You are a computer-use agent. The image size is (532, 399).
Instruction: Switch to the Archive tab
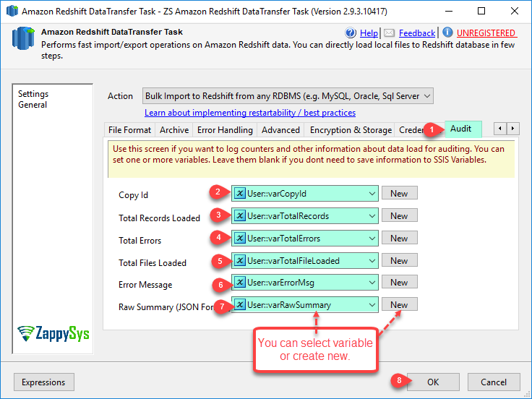(174, 130)
